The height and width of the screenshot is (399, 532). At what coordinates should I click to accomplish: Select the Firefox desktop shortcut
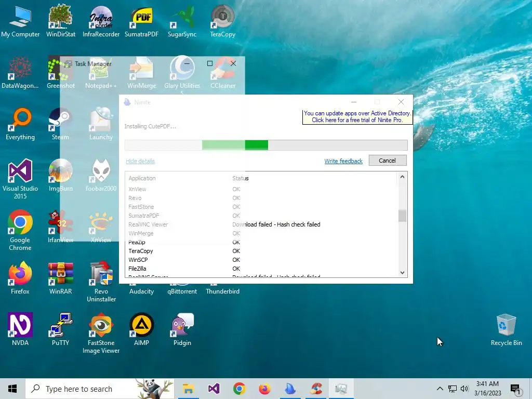[20, 278]
